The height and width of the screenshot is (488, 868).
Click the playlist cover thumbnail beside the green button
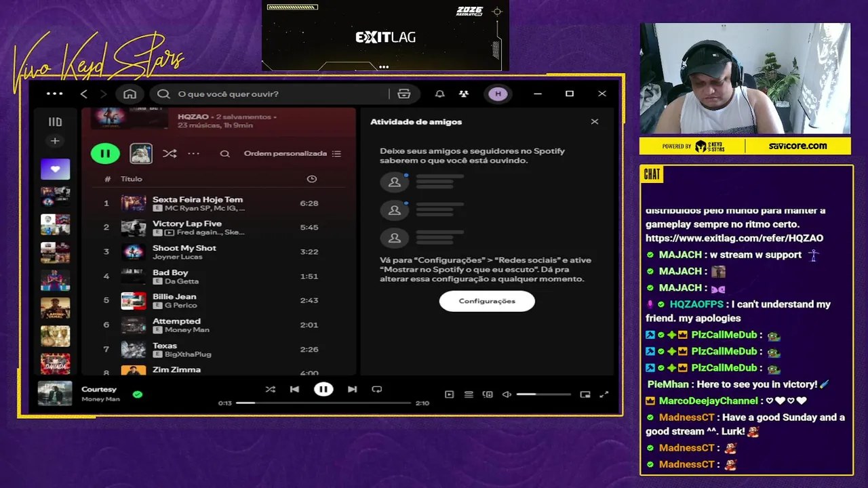tap(141, 153)
